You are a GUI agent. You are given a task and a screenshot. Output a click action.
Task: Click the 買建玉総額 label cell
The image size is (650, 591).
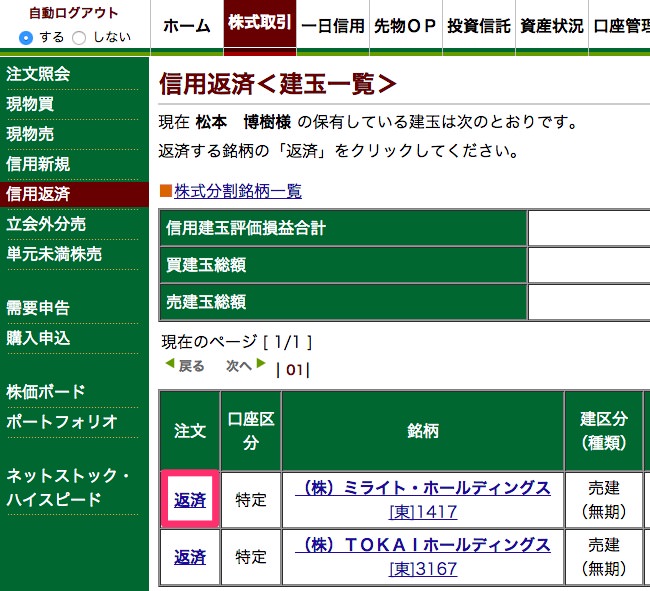pyautogui.click(x=343, y=265)
